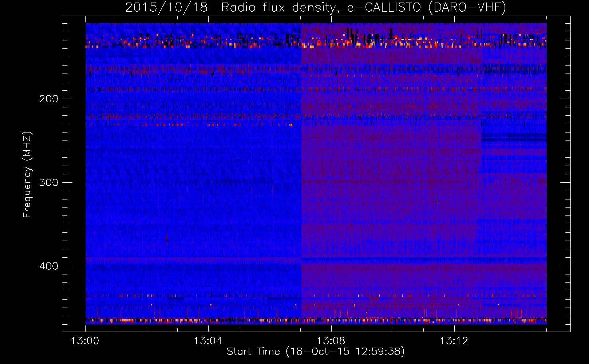Viewport: 589px width, 364px height.
Task: Click the 400 frequency tick label
Action: click(49, 266)
